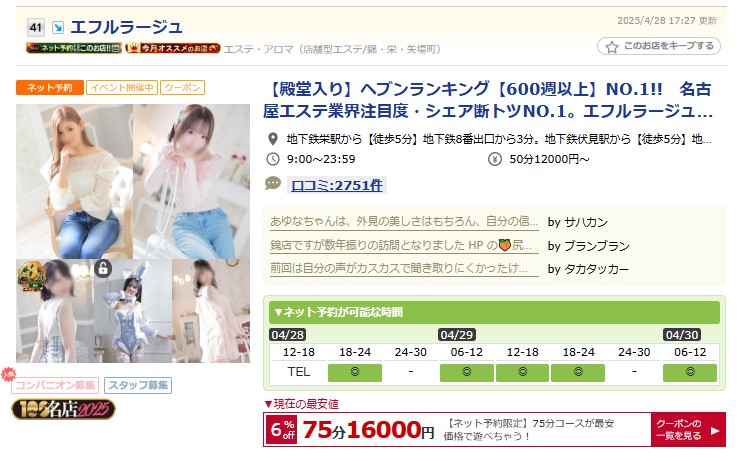Click the blue arrow icon beside エフルラージュ
The image size is (743, 461).
tap(58, 27)
